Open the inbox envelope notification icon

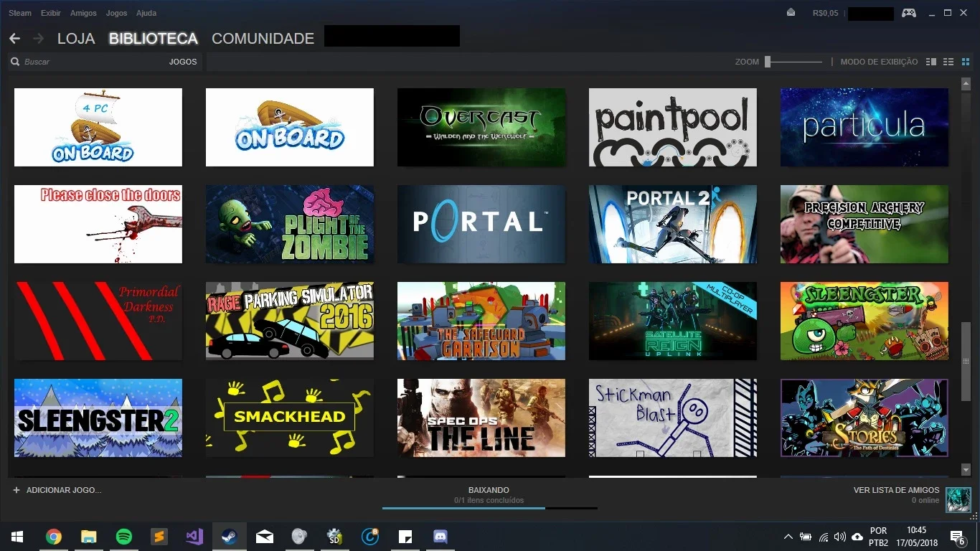coord(791,13)
